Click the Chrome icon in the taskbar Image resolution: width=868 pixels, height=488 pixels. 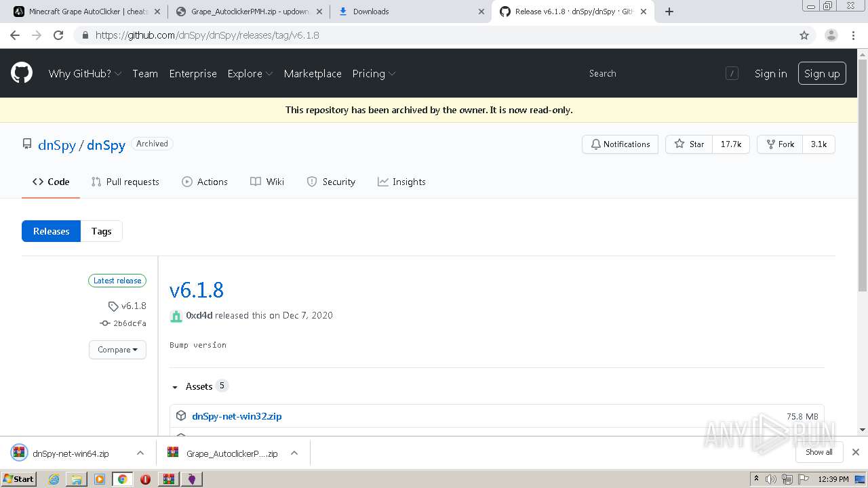pyautogui.click(x=123, y=479)
